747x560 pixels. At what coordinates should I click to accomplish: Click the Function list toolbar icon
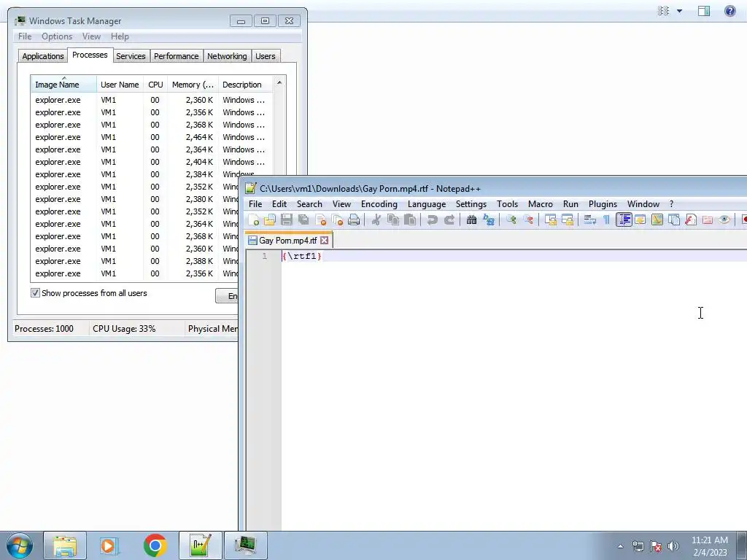(x=691, y=219)
